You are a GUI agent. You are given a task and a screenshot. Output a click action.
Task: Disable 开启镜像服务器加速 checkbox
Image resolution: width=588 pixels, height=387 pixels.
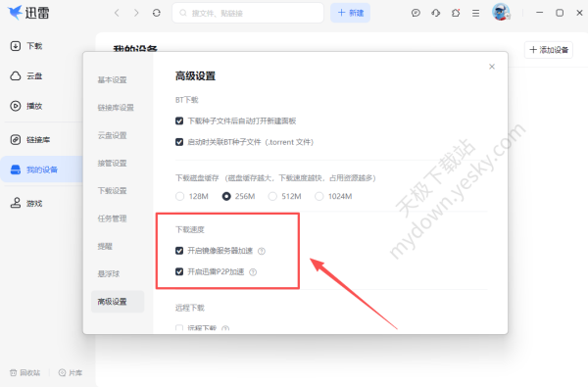point(179,251)
